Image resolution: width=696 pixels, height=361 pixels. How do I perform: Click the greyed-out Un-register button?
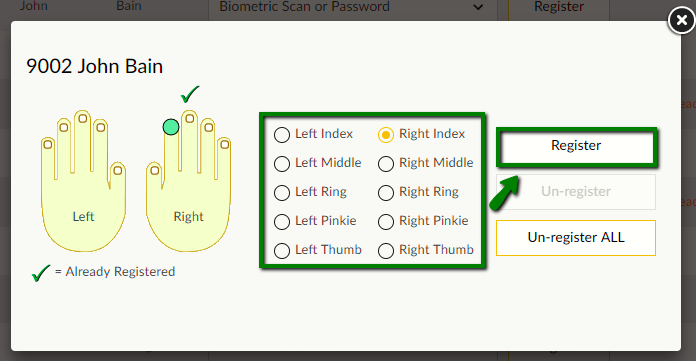[x=576, y=191]
